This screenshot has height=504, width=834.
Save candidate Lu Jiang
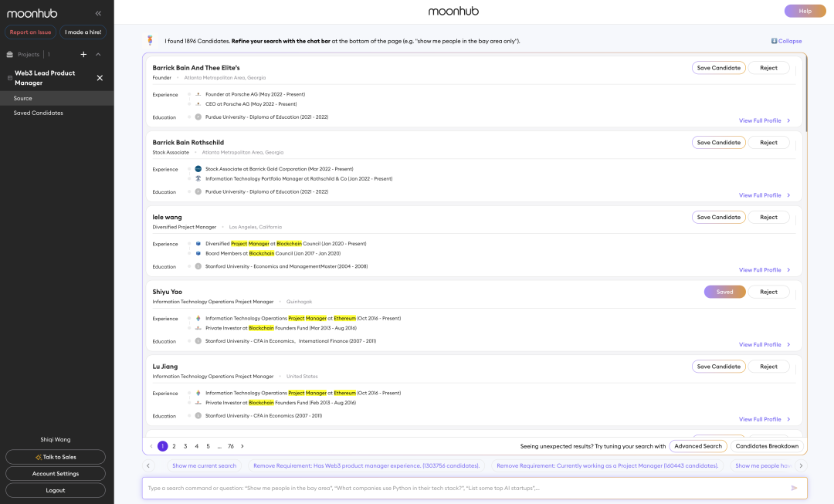[718, 367]
